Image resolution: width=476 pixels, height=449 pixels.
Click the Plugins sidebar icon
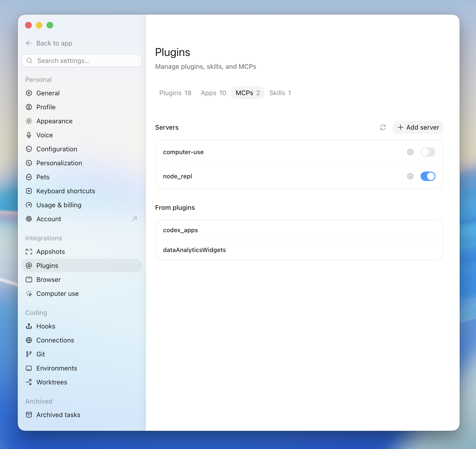coord(29,266)
